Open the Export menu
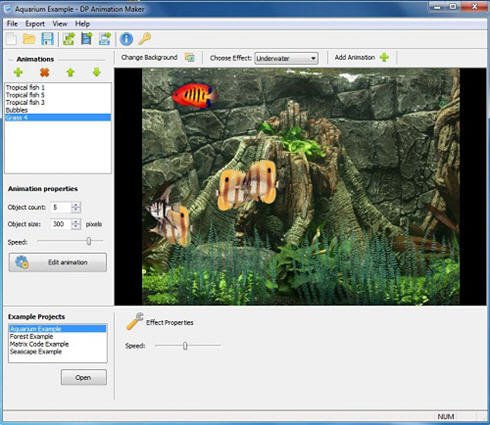The width and height of the screenshot is (490, 425). [x=35, y=24]
